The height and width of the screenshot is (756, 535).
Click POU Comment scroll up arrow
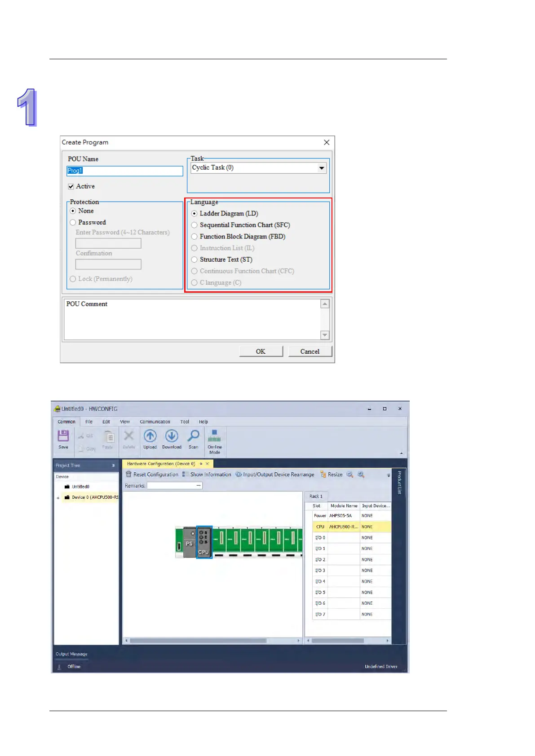coord(325,304)
